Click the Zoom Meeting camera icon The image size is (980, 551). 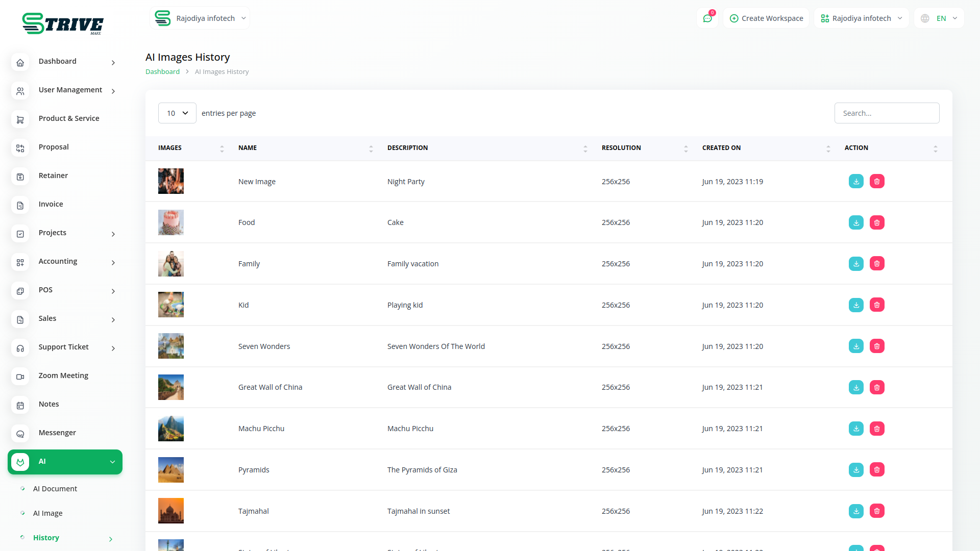click(20, 377)
